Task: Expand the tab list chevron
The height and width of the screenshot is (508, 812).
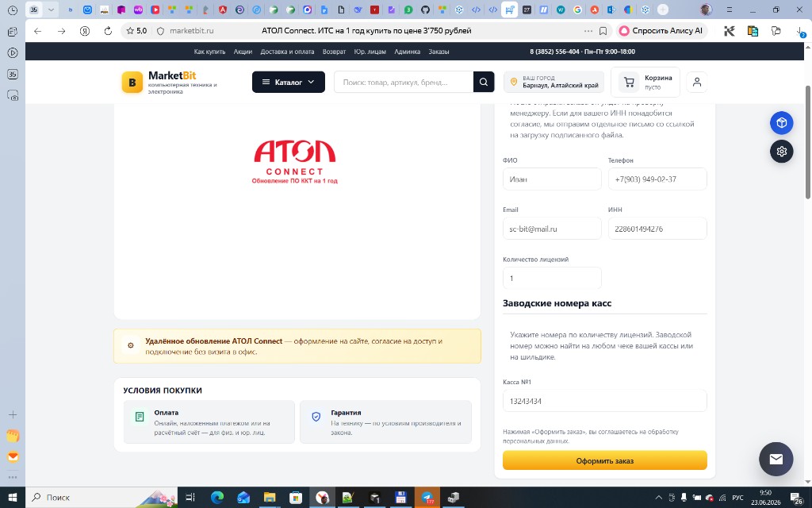Action: (x=51, y=10)
